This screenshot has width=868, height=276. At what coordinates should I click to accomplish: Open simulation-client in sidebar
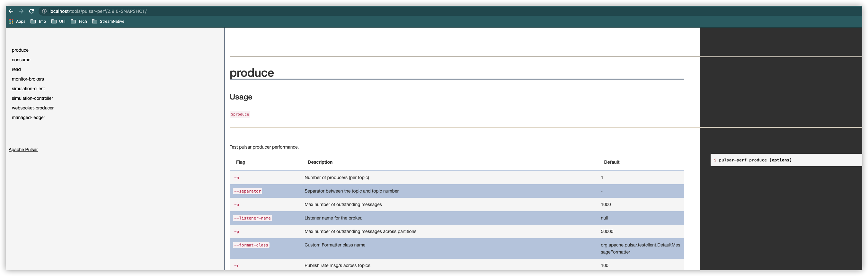coord(28,89)
